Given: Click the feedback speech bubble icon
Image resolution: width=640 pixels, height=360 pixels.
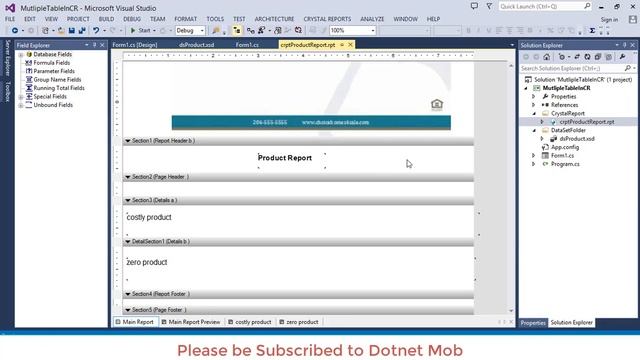Looking at the screenshot, I should pos(474,6).
